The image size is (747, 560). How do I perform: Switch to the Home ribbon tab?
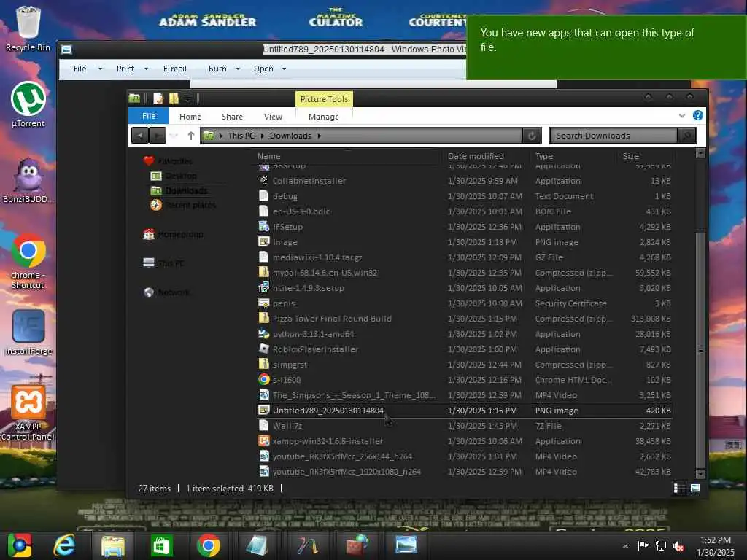pyautogui.click(x=190, y=117)
